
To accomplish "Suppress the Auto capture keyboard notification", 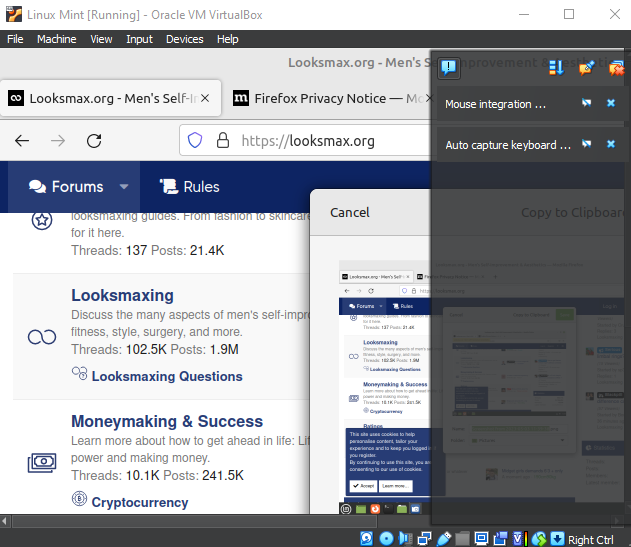I will 587,144.
